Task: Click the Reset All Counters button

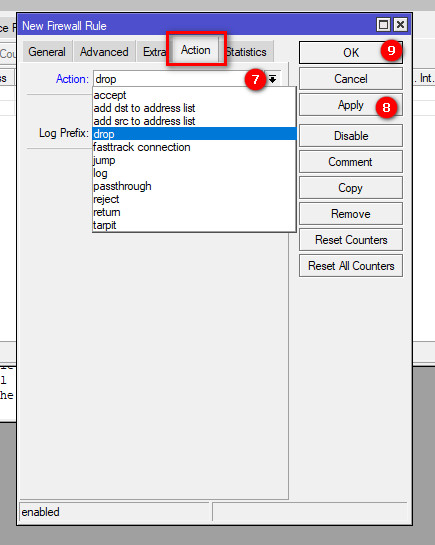Action: (x=351, y=266)
